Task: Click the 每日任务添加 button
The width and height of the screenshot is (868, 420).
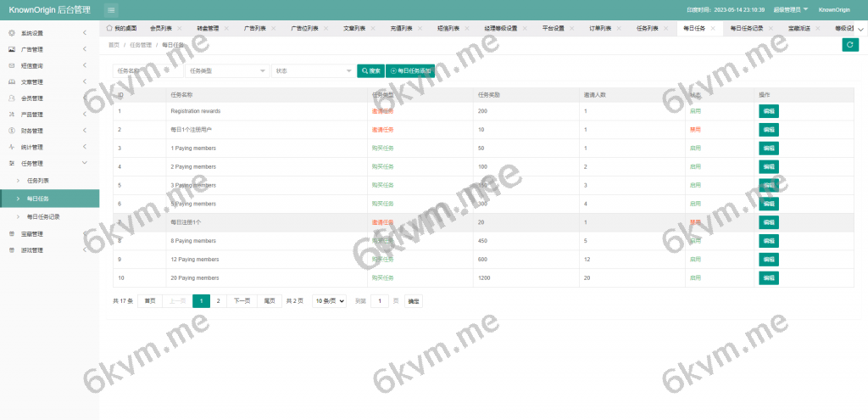Action: (410, 71)
